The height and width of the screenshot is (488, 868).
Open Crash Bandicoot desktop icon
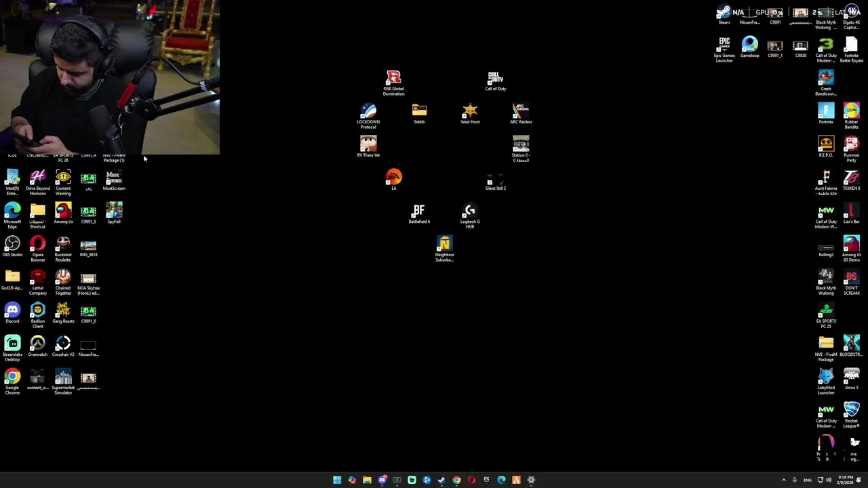click(826, 83)
